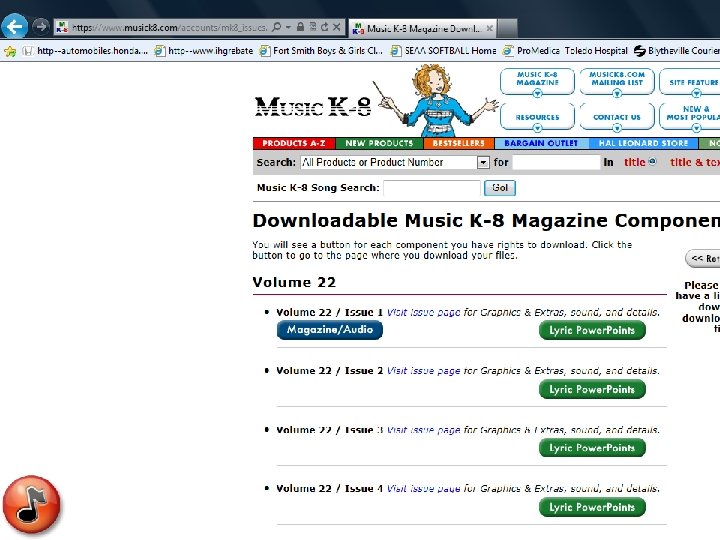
Task: Switch to the Music K-8 Magazine Downl... tab
Action: click(422, 28)
